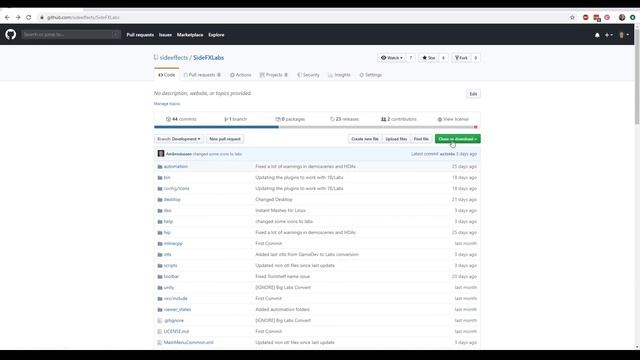Open the View license link
The height and width of the screenshot is (360, 640).
click(x=453, y=119)
